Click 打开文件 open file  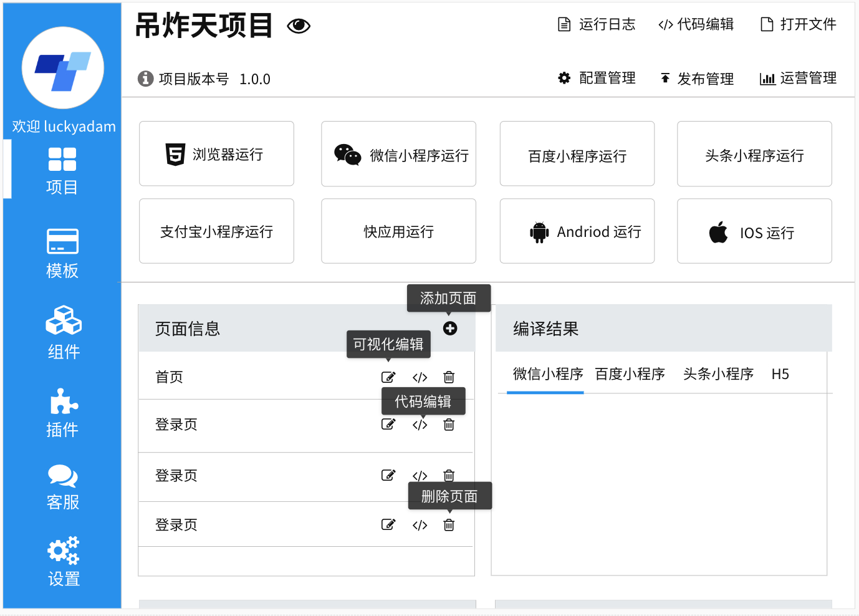798,24
